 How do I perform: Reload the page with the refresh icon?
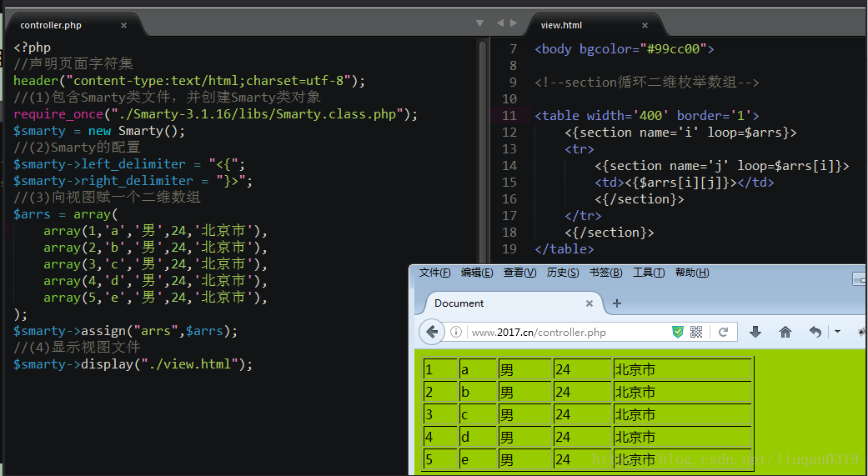click(x=722, y=332)
